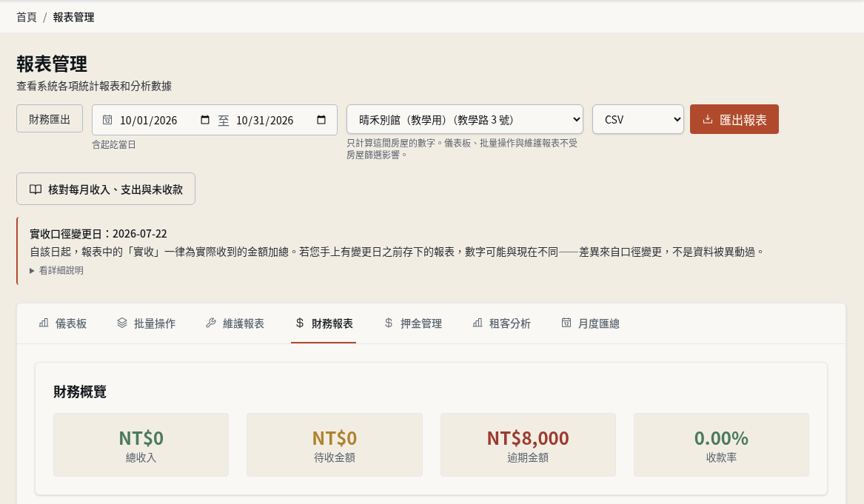Open the 租客分析 tab
This screenshot has width=864, height=504.
(x=501, y=324)
